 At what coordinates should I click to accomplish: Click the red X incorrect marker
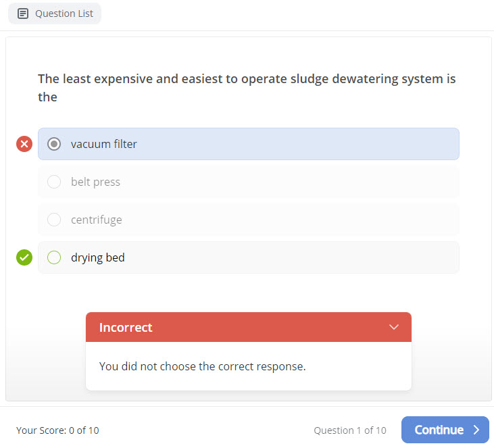pyautogui.click(x=24, y=144)
